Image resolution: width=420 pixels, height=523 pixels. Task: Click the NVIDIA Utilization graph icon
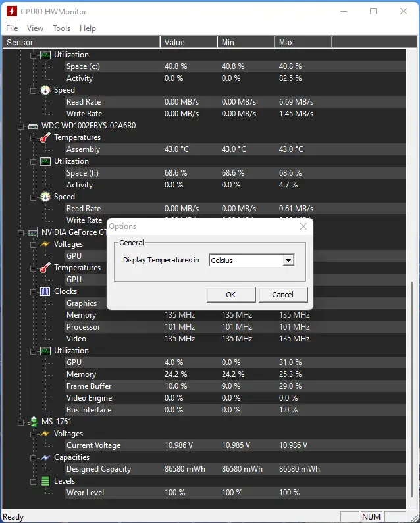click(x=45, y=351)
